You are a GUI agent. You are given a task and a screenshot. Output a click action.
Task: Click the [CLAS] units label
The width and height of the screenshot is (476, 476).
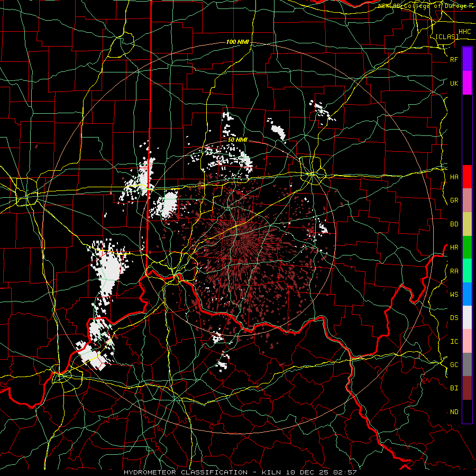point(447,36)
